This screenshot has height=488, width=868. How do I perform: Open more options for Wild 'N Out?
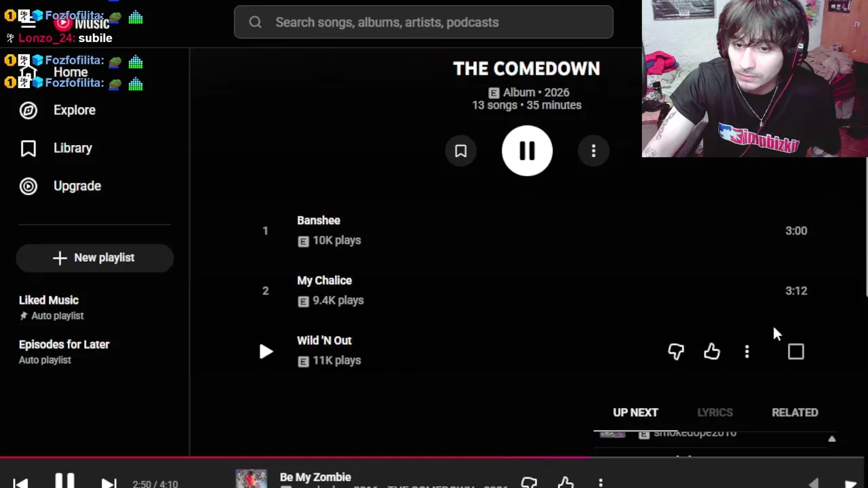(x=747, y=351)
